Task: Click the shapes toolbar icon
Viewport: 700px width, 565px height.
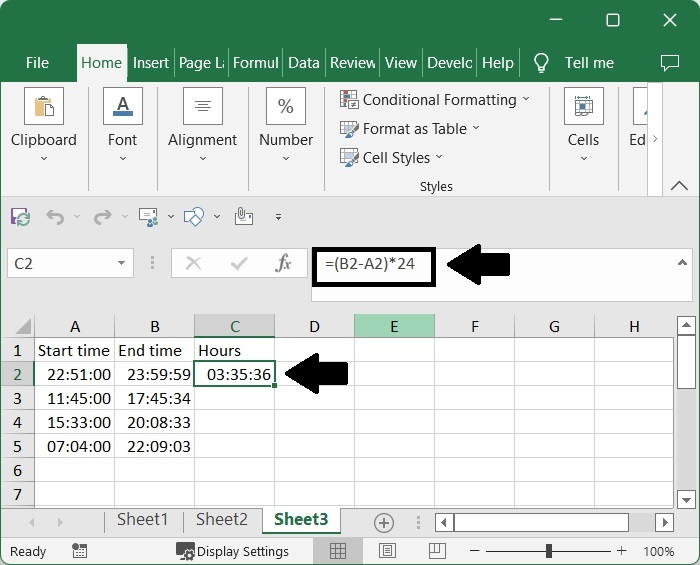Action: (x=194, y=217)
